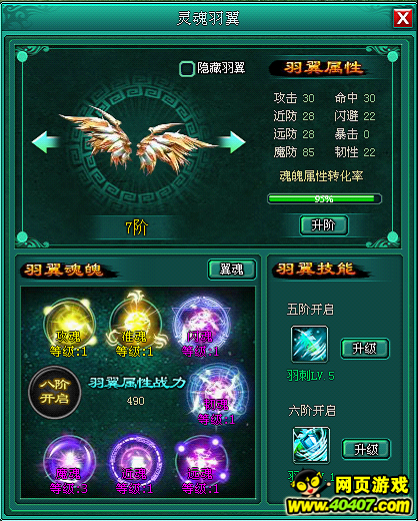Click the 远魂 soul orb
The width and height of the screenshot is (418, 521).
pyautogui.click(x=201, y=462)
